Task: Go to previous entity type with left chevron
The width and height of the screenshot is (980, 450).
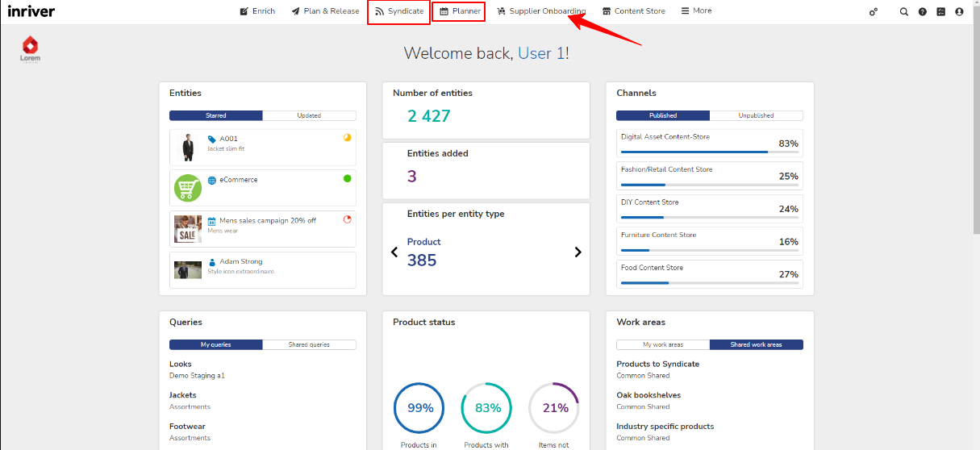Action: tap(394, 252)
